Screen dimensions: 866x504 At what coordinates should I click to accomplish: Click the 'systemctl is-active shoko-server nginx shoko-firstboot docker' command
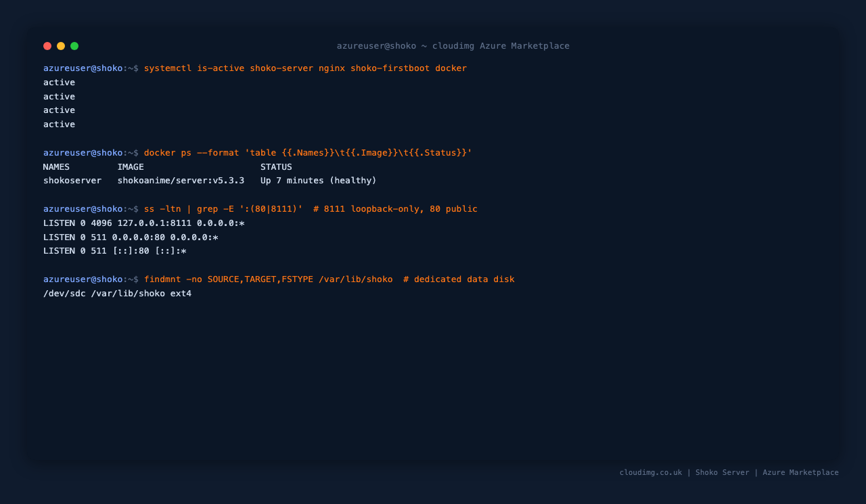click(x=305, y=68)
